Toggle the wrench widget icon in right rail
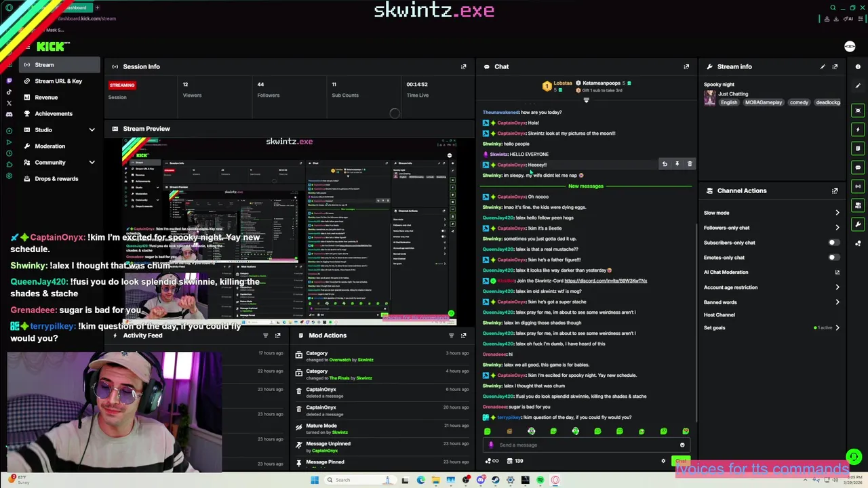This screenshot has width=868, height=488. pyautogui.click(x=858, y=224)
